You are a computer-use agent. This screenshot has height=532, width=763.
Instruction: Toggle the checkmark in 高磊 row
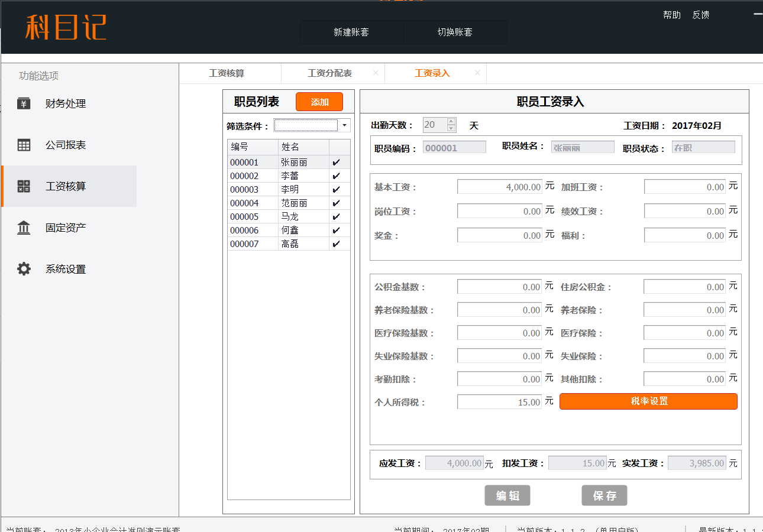(x=337, y=244)
